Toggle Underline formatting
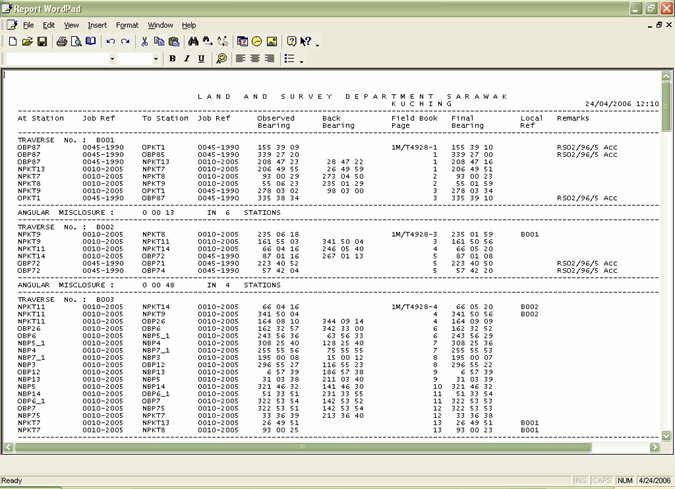Image resolution: width=675 pixels, height=489 pixels. click(x=201, y=59)
